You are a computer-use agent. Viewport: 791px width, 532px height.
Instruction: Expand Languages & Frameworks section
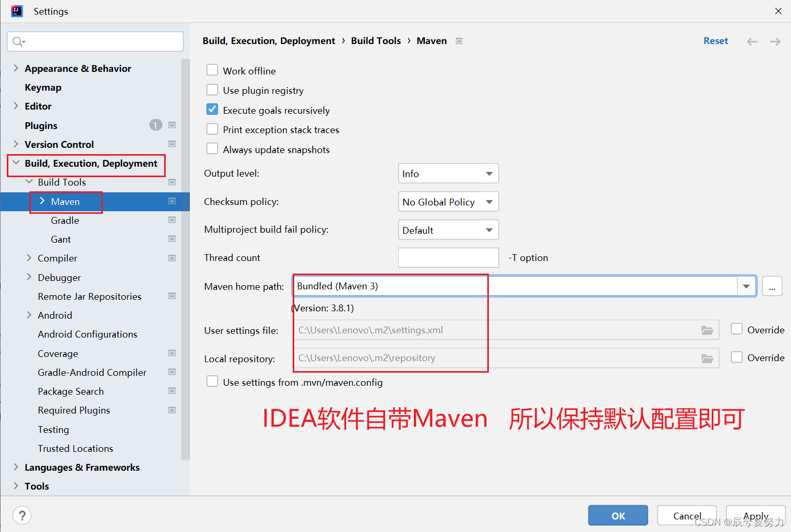[16, 467]
